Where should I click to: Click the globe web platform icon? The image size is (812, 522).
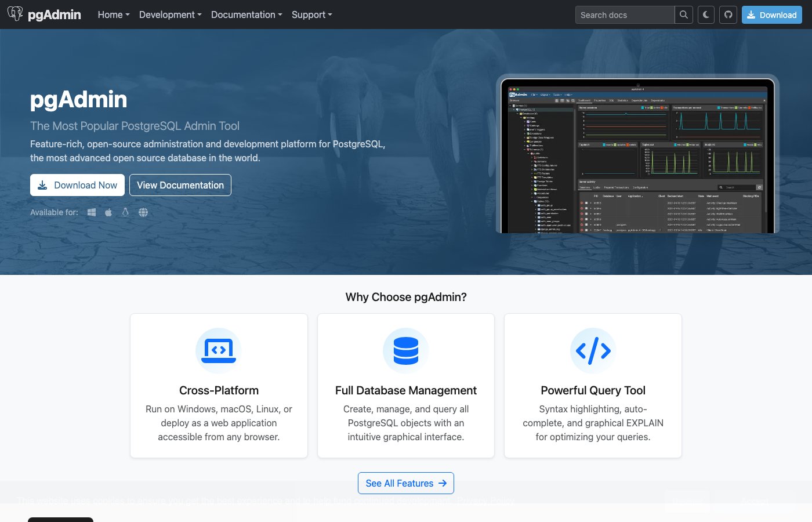143,212
